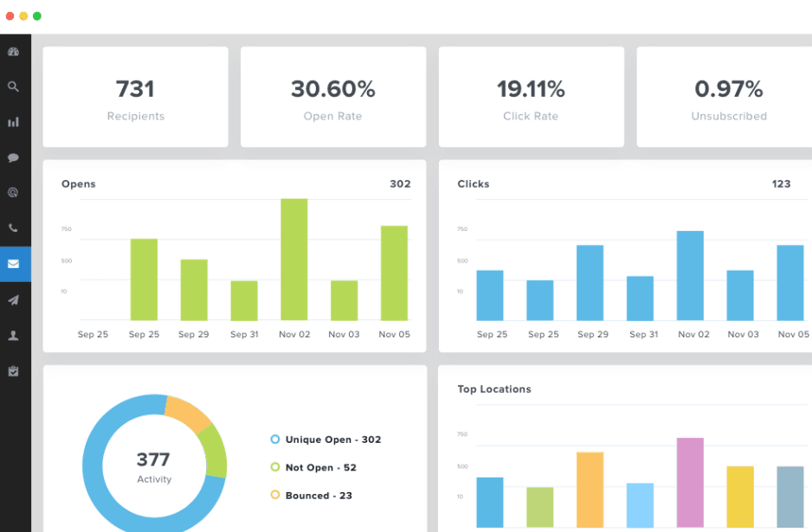Click the pink bar in Top Locations

coord(690,483)
